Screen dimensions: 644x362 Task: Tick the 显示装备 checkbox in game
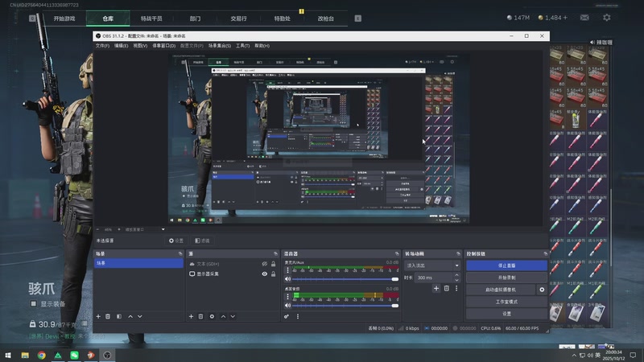click(x=33, y=304)
